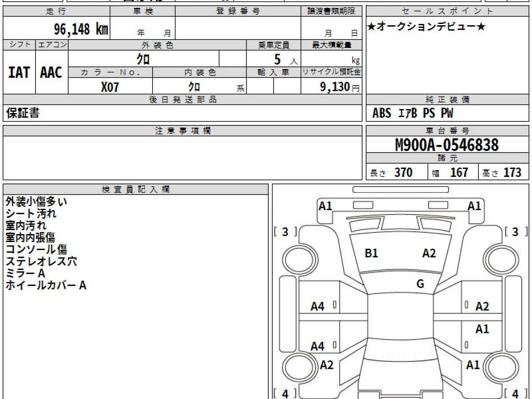Select the length value 370

click(403, 172)
